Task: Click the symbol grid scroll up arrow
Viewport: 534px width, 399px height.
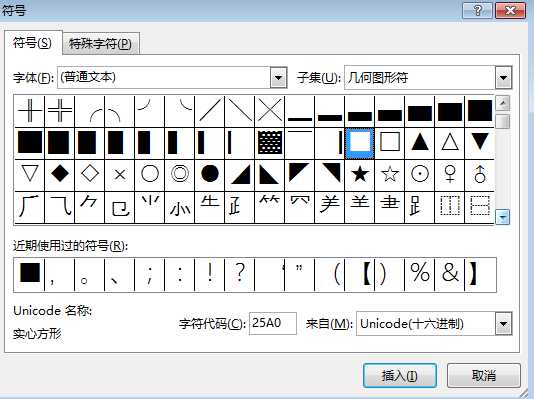Action: [503, 103]
